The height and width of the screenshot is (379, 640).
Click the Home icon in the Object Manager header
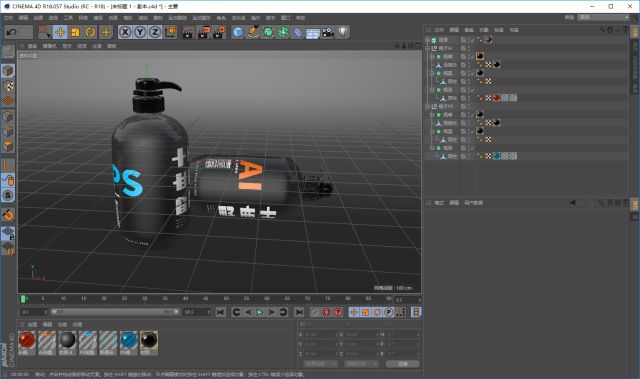click(x=610, y=30)
